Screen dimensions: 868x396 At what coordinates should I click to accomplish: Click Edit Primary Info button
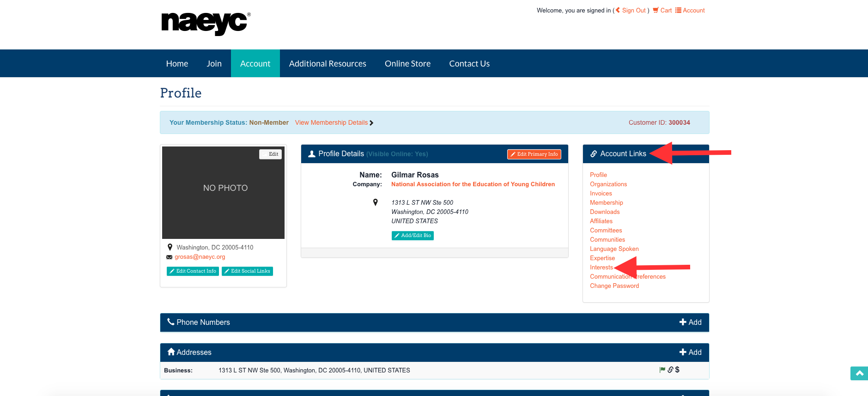534,154
